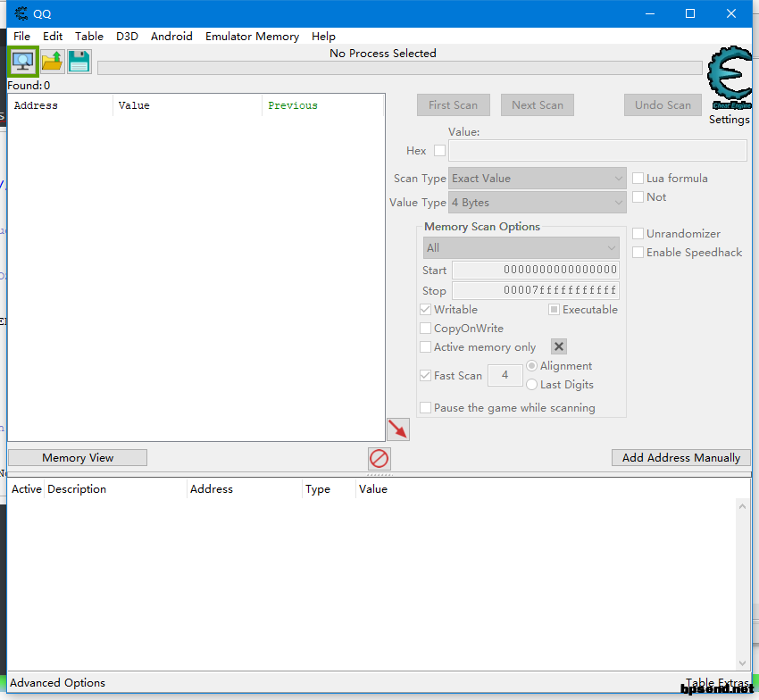Click the red clear list icon
This screenshot has width=759, height=700.
coord(379,459)
